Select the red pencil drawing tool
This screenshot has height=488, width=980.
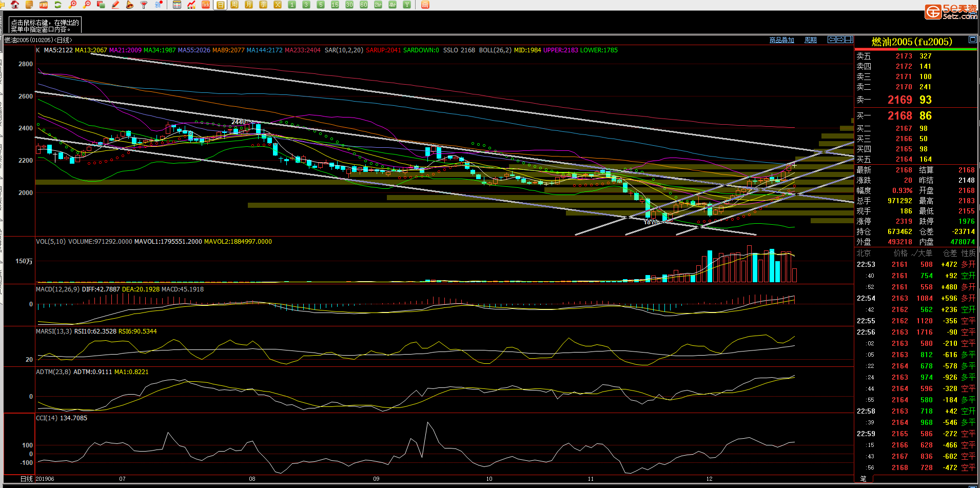(x=115, y=5)
